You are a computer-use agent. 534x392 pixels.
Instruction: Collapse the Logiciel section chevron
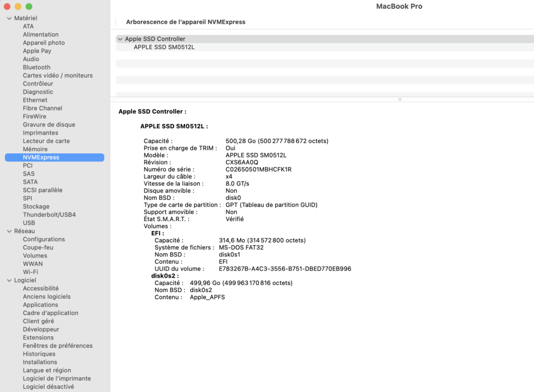[9, 280]
